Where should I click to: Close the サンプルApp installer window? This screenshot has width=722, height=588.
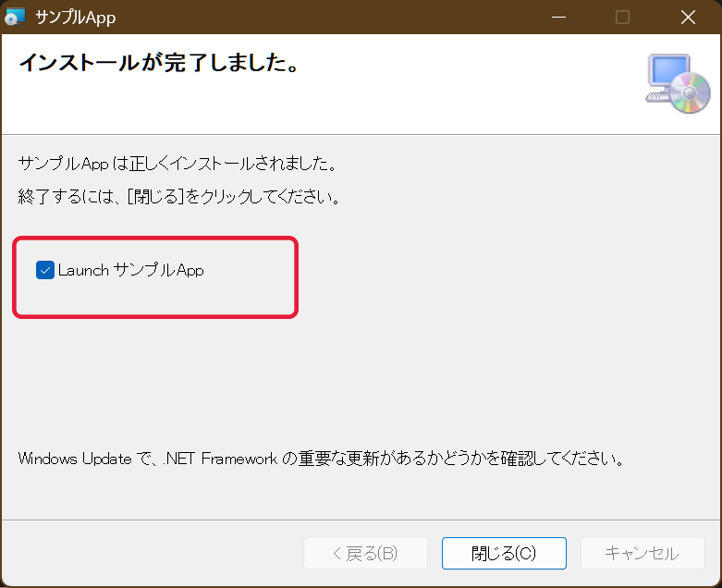point(688,17)
